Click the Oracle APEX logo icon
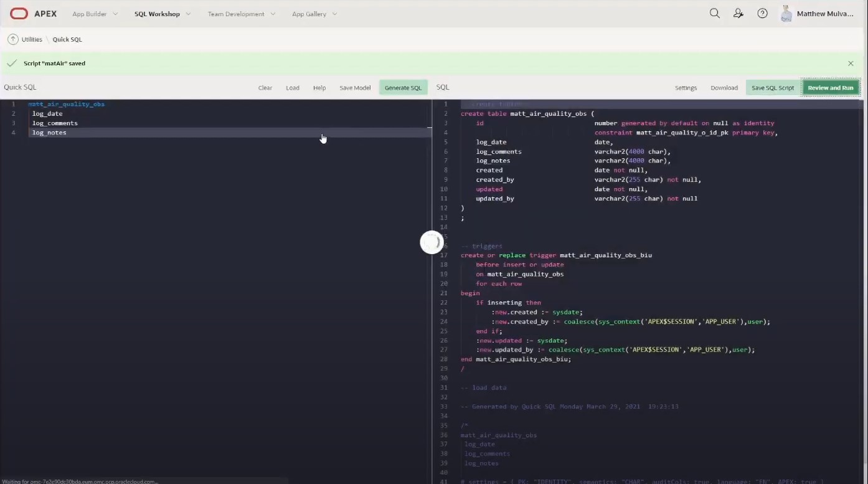The height and width of the screenshot is (484, 868). click(x=19, y=14)
